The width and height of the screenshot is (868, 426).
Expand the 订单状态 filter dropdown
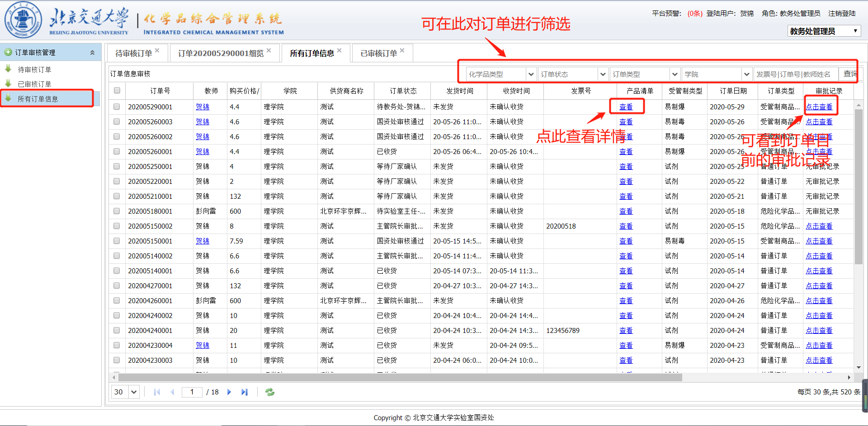click(x=603, y=74)
